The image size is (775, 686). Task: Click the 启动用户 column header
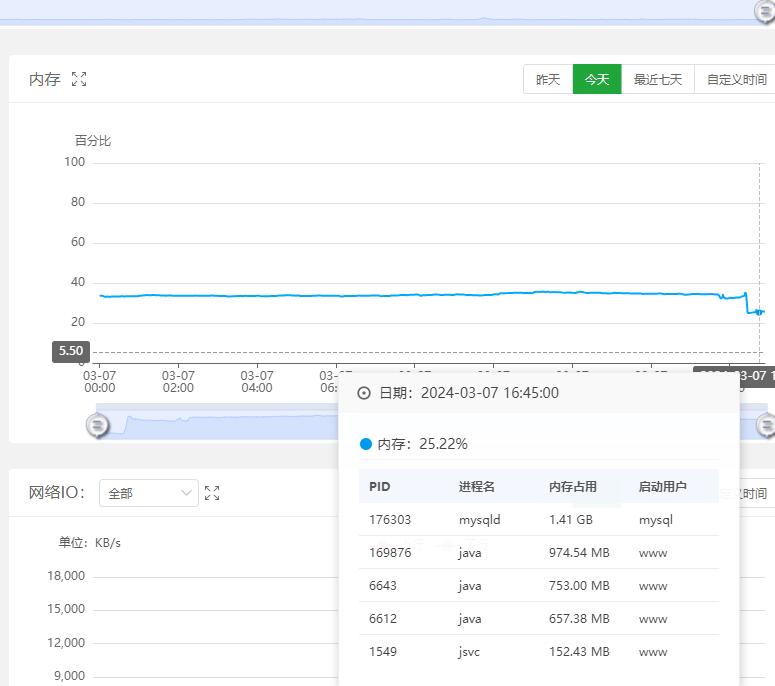tap(662, 486)
